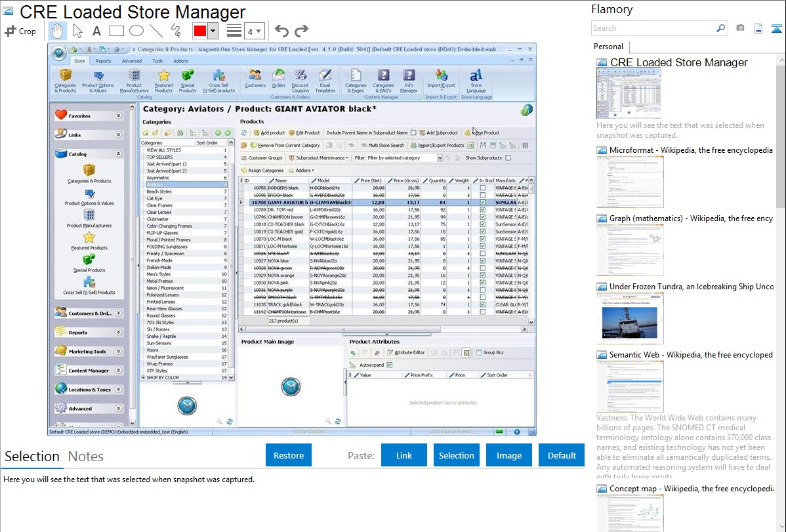Toggle the Group Box checkbox
This screenshot has height=532, width=786.
478,352
